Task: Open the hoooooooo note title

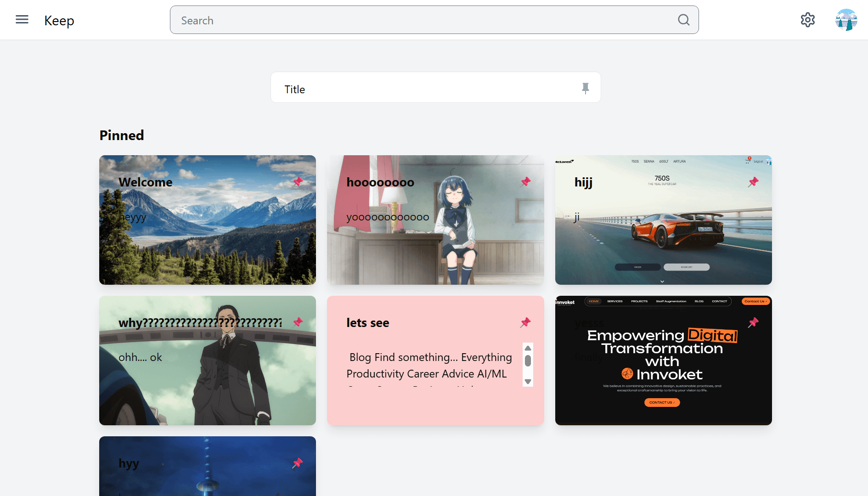Action: point(380,182)
